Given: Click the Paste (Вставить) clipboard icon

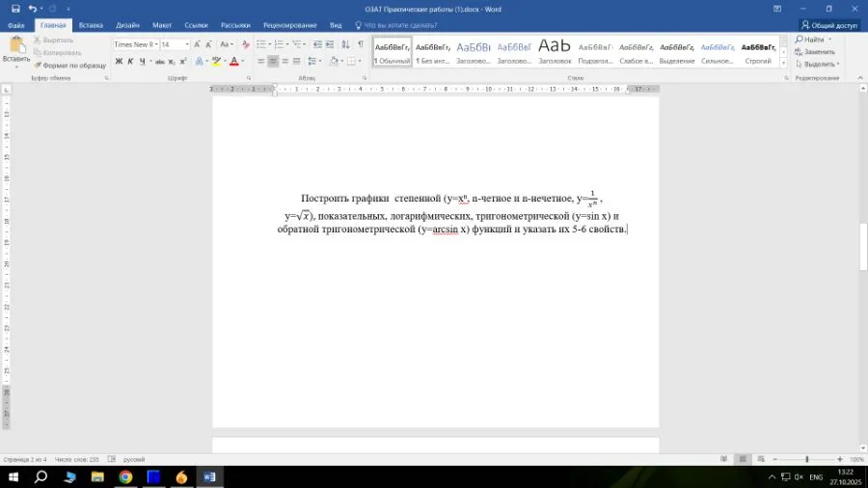Looking at the screenshot, I should click(15, 45).
